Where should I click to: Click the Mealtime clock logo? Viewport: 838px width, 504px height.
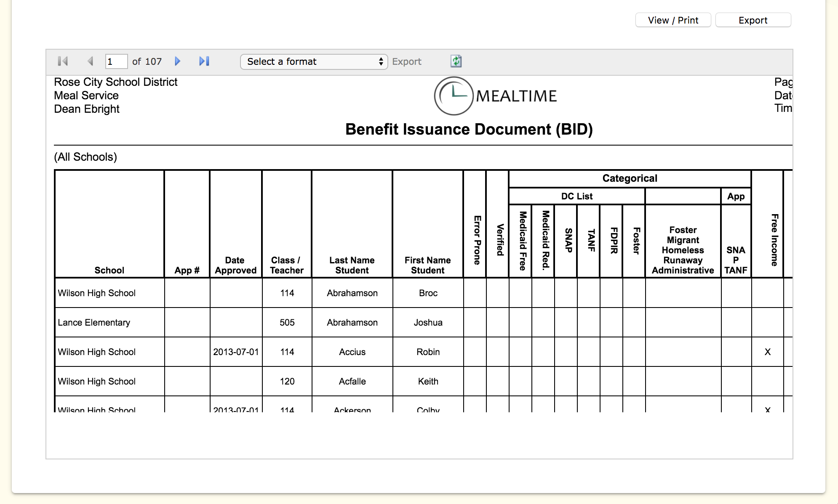point(454,96)
